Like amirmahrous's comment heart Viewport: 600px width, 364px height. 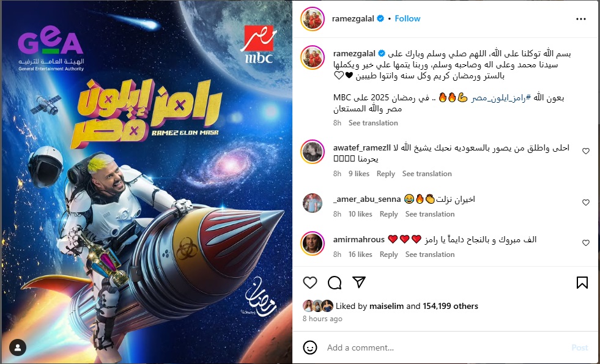[586, 243]
